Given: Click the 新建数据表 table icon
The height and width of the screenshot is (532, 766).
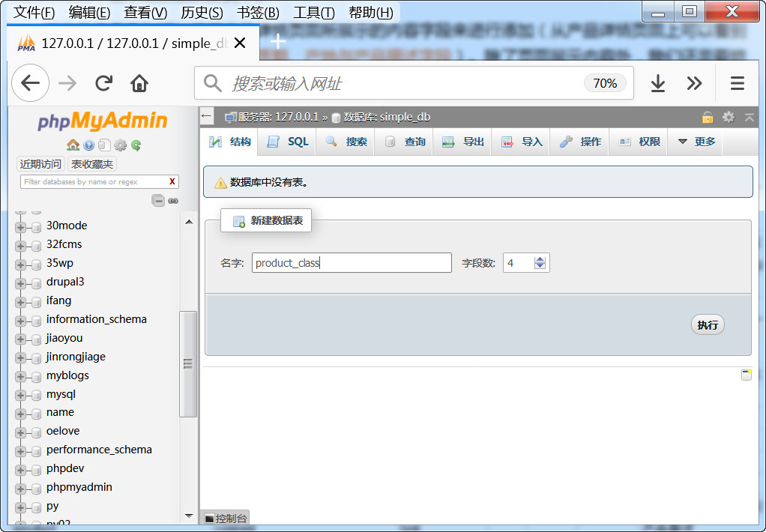Looking at the screenshot, I should coord(238,221).
